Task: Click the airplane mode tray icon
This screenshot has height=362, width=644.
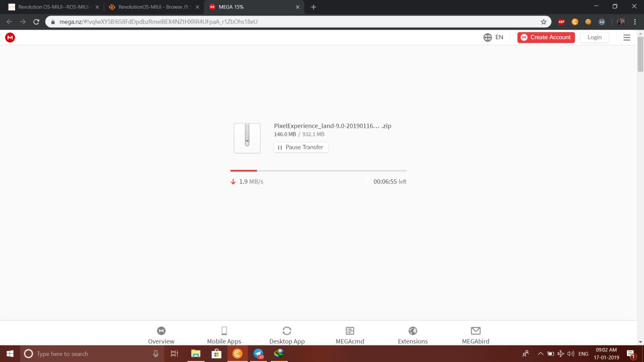Action: pyautogui.click(x=561, y=353)
